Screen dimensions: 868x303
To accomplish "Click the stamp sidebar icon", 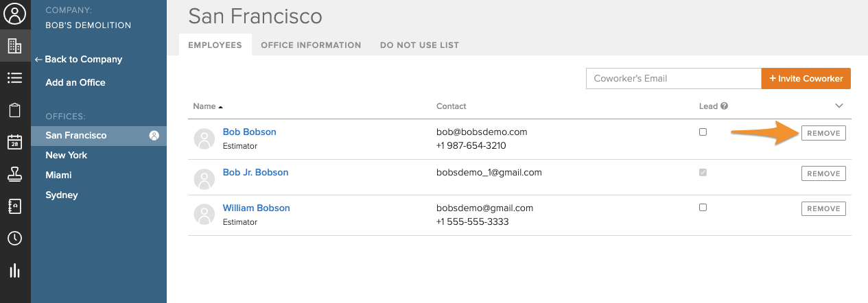I will 15,174.
